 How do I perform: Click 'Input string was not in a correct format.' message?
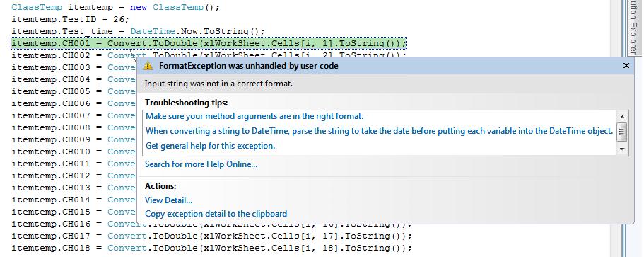(x=218, y=84)
